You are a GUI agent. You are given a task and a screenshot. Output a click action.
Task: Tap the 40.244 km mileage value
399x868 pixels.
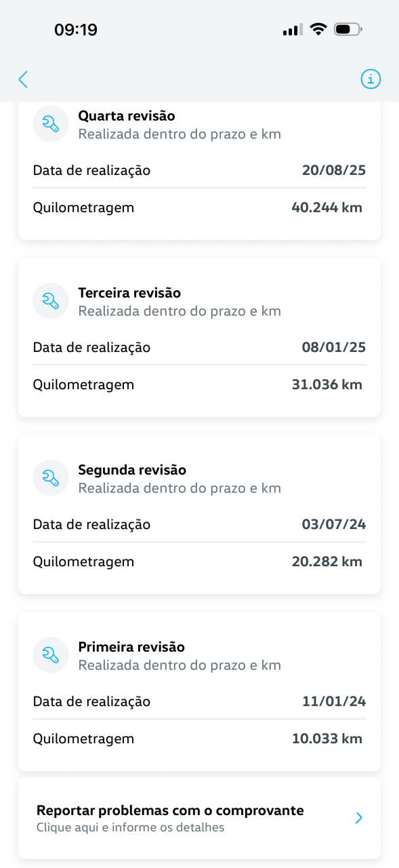327,208
